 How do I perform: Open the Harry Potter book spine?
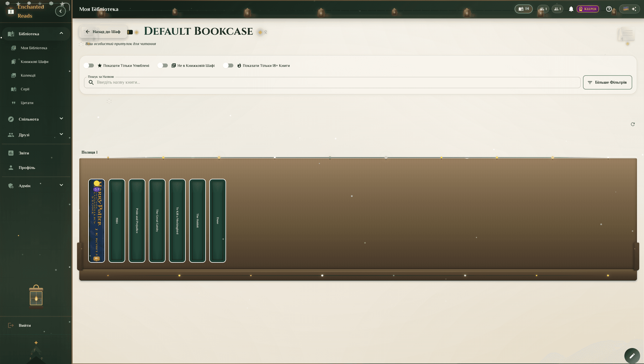97,221
